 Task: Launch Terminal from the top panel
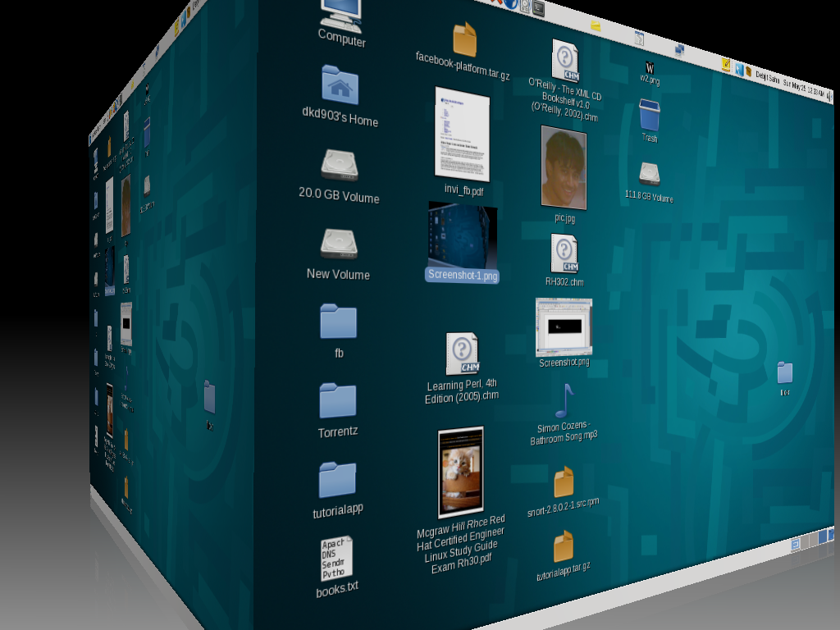538,8
